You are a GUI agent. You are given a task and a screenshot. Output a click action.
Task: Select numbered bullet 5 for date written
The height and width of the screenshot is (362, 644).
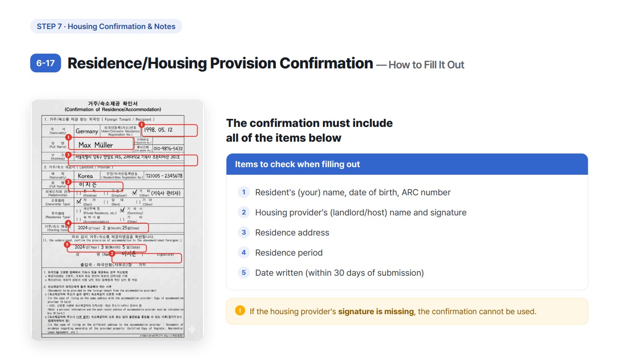pos(244,273)
